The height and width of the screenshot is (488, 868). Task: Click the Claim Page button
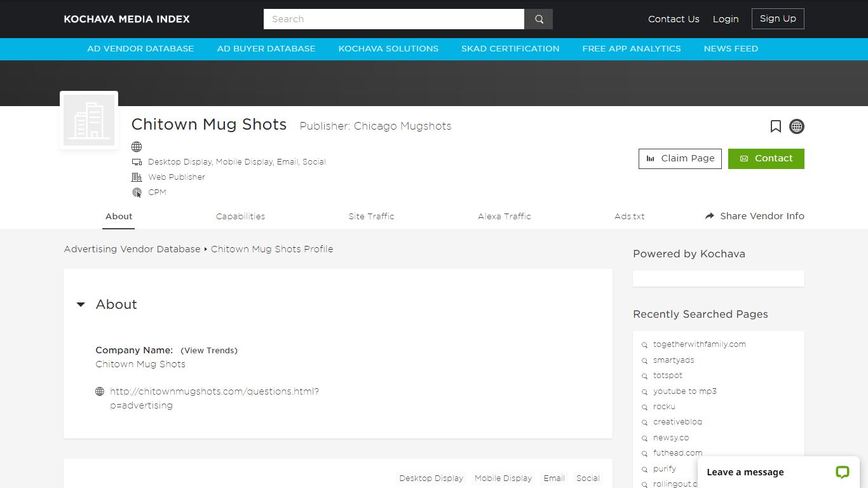point(680,159)
